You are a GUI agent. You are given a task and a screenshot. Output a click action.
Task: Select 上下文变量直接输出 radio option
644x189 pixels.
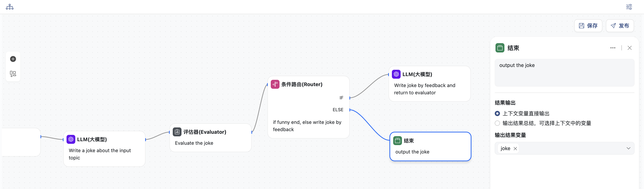[498, 114]
